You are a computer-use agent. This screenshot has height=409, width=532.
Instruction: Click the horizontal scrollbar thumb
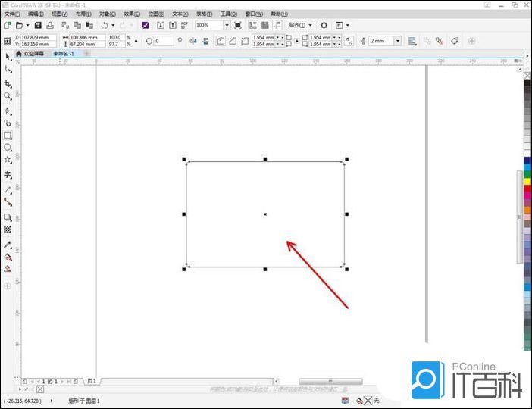point(330,382)
